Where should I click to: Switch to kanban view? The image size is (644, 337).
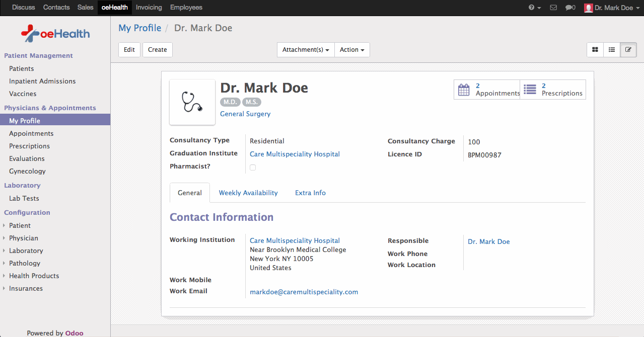point(595,50)
